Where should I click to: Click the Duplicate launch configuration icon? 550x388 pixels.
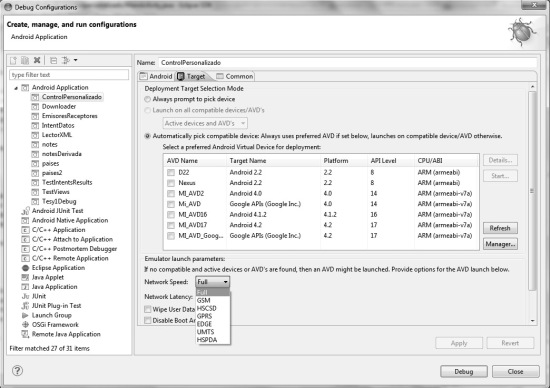click(25, 60)
